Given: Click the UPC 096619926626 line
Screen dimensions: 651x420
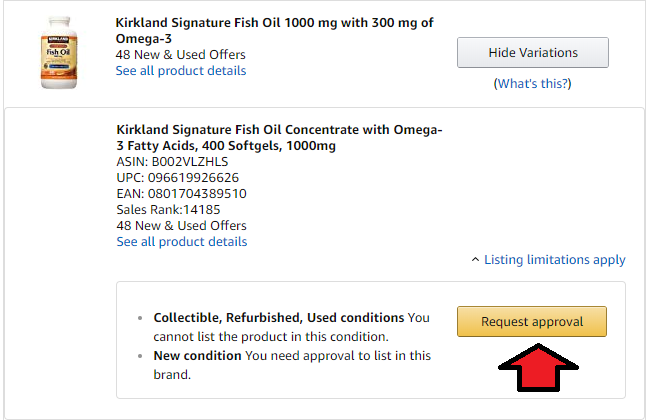Looking at the screenshot, I should click(x=178, y=177).
